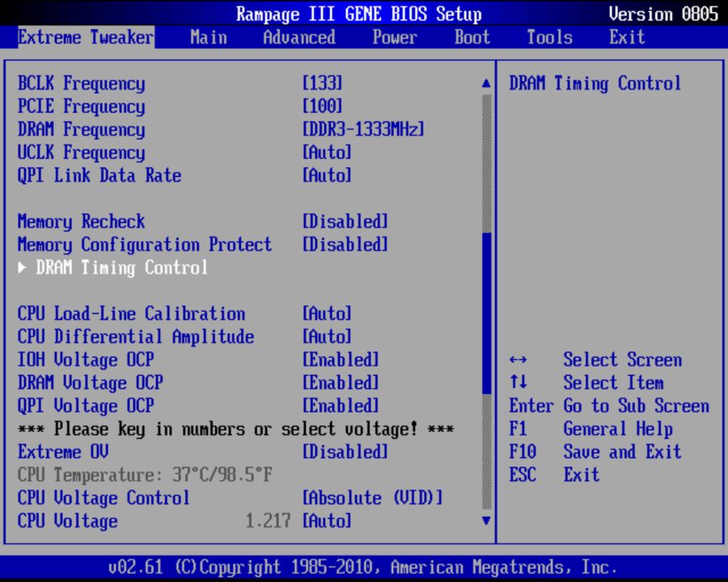This screenshot has width=728, height=582.
Task: Click the CPU Voltage reading 1.217
Action: (x=268, y=521)
